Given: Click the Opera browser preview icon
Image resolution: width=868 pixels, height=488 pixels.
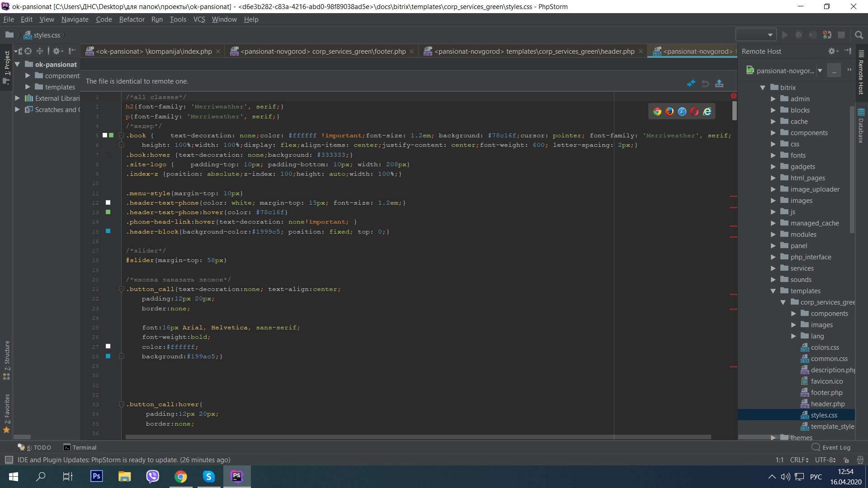Looking at the screenshot, I should click(694, 112).
